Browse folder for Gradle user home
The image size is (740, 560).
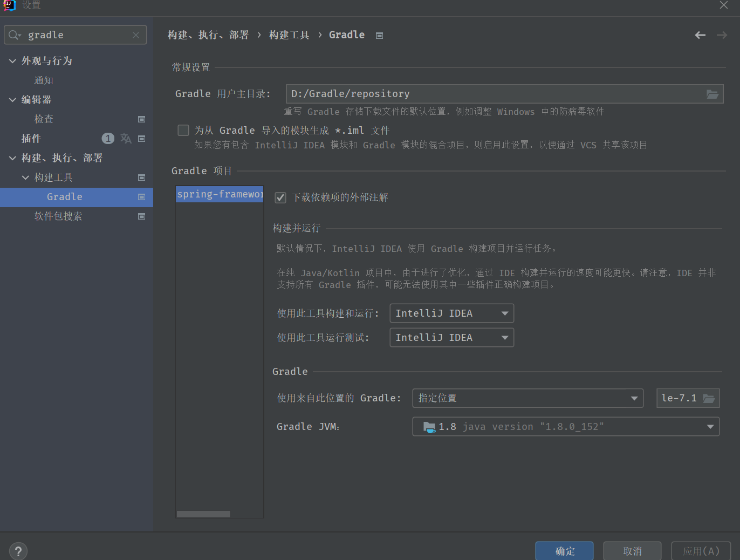point(712,94)
